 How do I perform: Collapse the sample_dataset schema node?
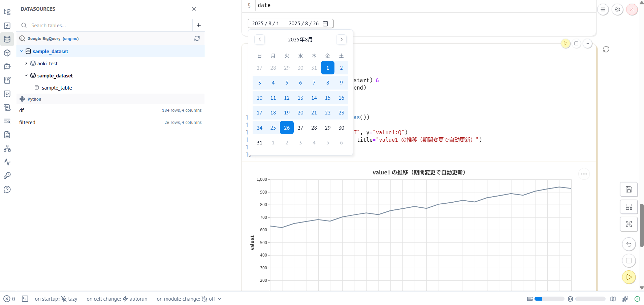pyautogui.click(x=26, y=75)
